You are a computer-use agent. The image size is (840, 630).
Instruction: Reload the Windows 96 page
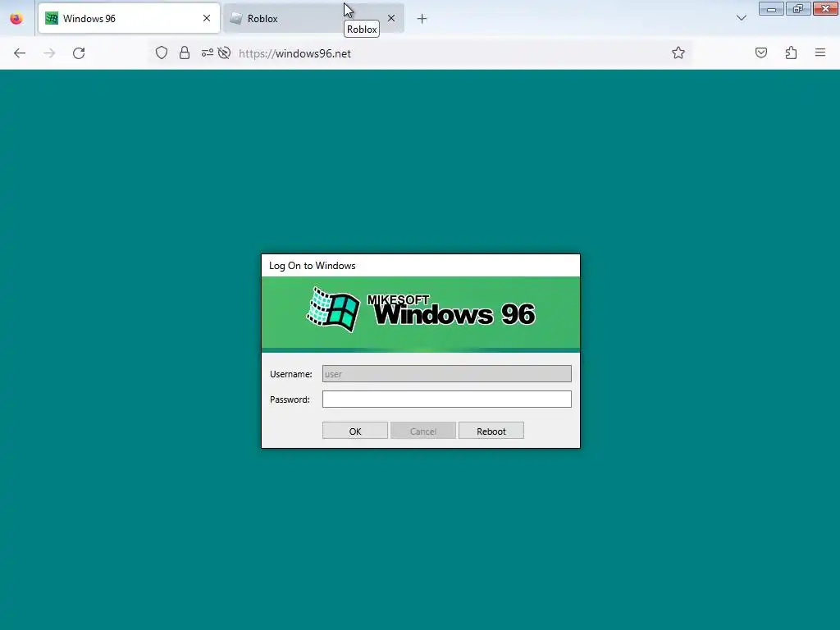pos(79,53)
